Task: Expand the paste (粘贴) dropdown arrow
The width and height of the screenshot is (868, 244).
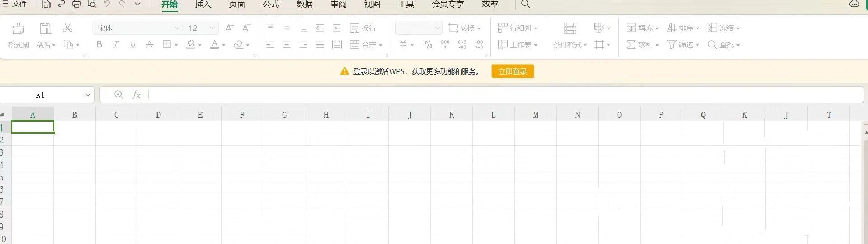Action: coord(54,45)
